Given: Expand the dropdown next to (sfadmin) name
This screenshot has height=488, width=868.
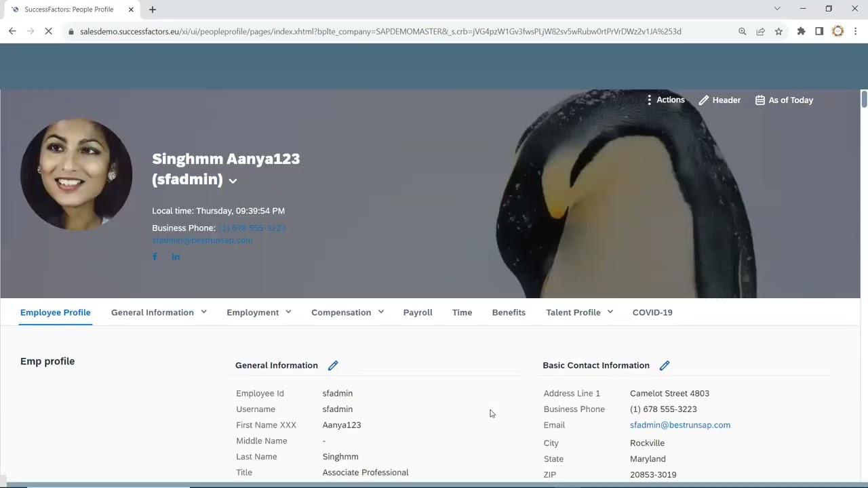Looking at the screenshot, I should 233,181.
